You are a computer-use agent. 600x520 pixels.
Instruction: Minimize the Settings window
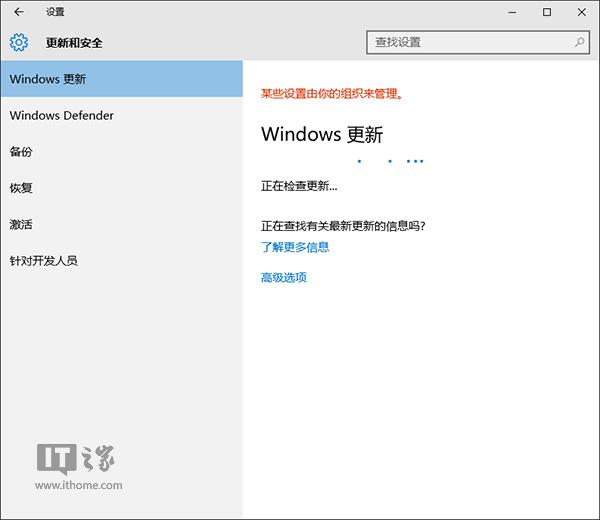point(512,12)
